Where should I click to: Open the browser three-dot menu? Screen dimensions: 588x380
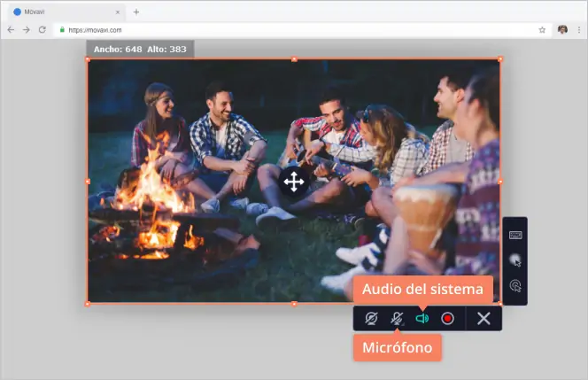pos(579,29)
